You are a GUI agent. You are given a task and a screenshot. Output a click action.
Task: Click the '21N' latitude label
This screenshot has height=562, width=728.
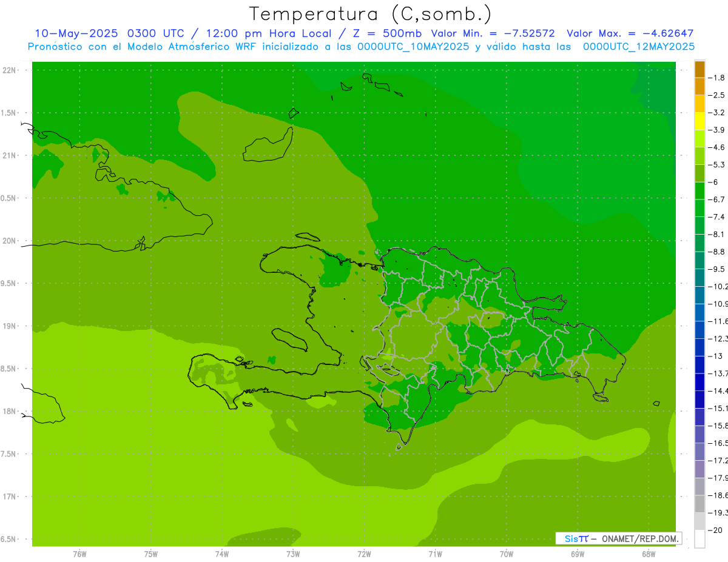(x=10, y=156)
